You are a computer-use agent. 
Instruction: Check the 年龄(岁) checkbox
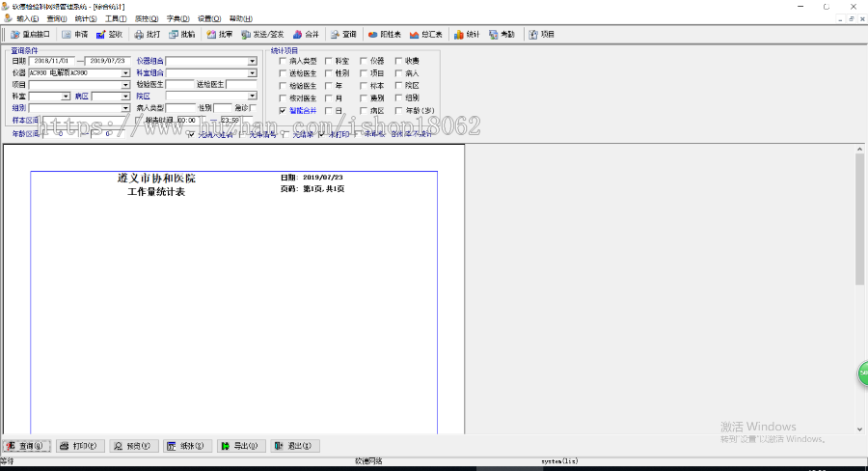(x=398, y=111)
